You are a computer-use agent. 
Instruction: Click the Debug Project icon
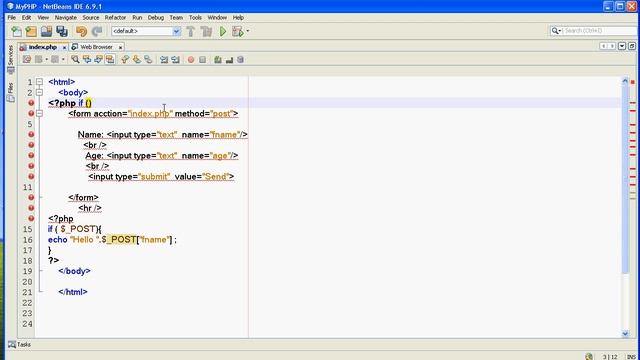pos(238,31)
